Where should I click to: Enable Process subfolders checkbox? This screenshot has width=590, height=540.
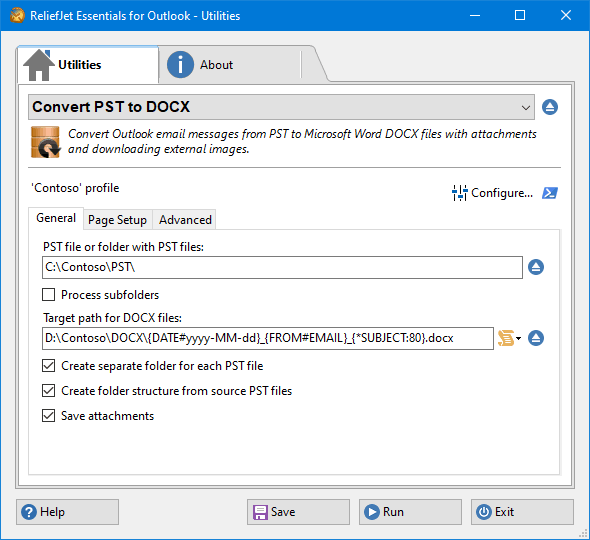pyautogui.click(x=48, y=295)
